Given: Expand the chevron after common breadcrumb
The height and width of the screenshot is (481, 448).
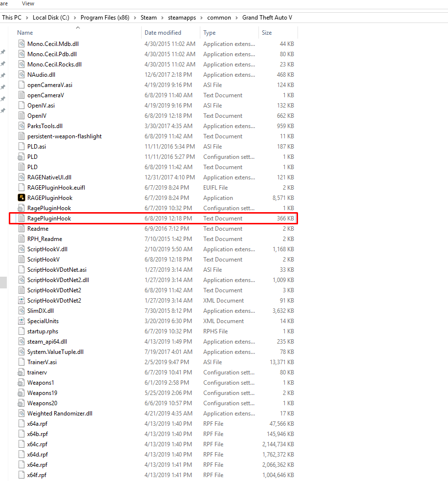Looking at the screenshot, I should coord(237,18).
